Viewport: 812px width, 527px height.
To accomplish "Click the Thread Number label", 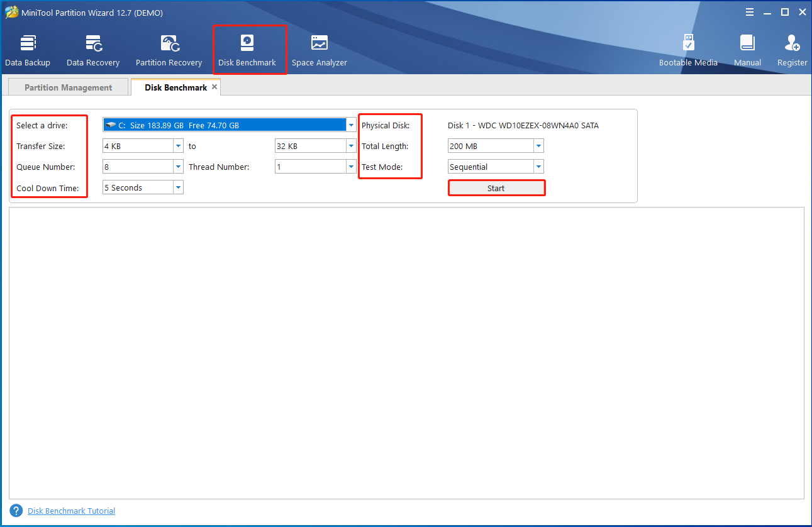I will coord(219,167).
